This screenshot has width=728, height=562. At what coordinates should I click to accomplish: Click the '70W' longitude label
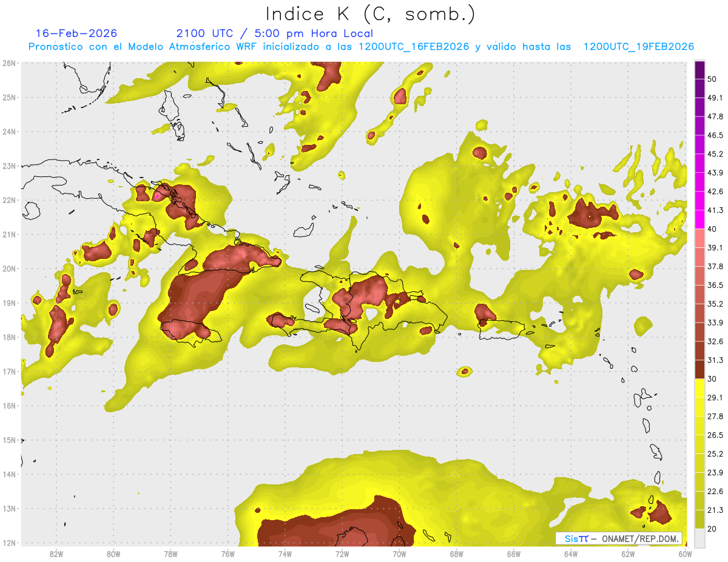point(399,554)
